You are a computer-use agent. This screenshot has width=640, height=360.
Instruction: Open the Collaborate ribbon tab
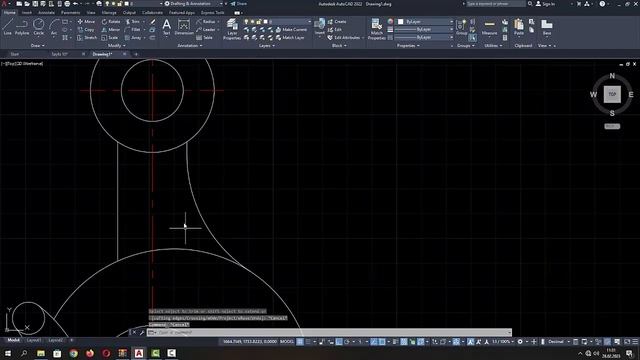(x=152, y=13)
